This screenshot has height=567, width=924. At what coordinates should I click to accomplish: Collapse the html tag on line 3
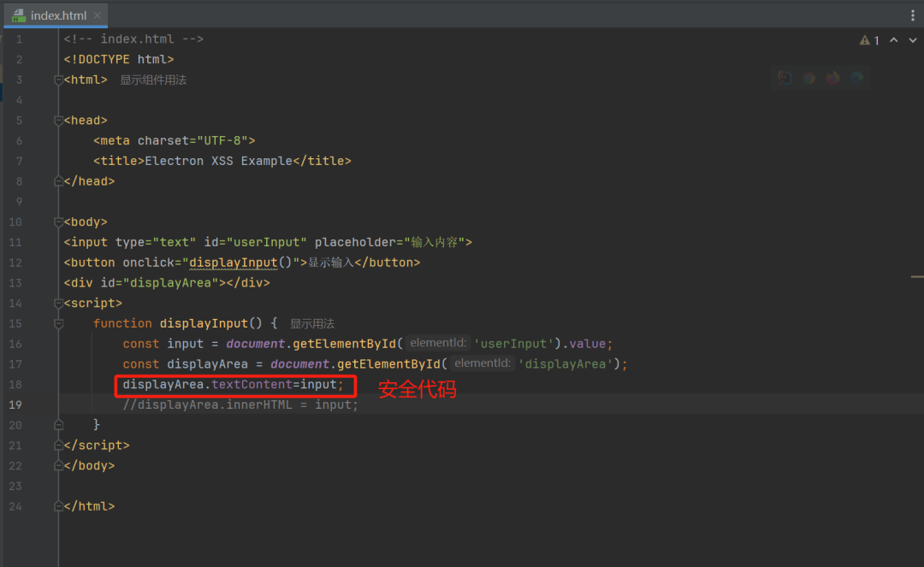click(x=58, y=80)
